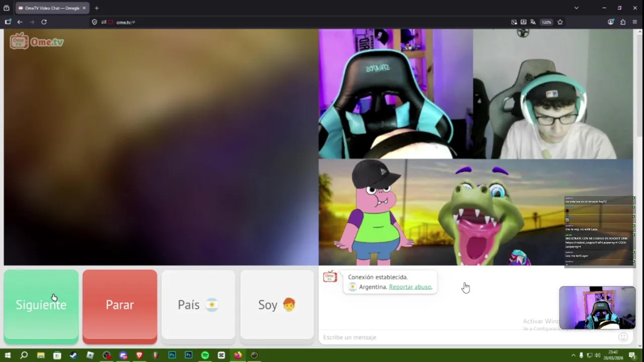Toggle the sidebar button beside back arrow
This screenshot has width=644, height=362.
click(x=8, y=22)
